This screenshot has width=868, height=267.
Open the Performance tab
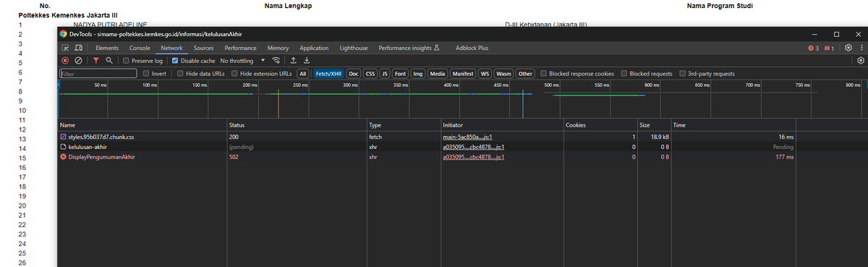tap(240, 48)
